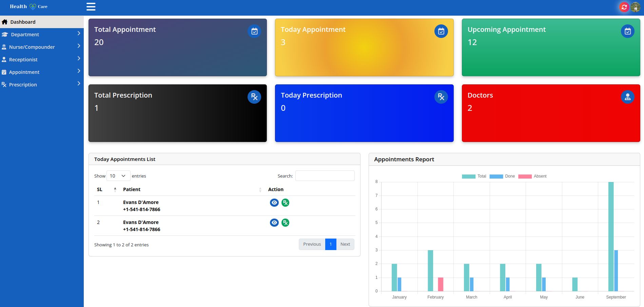Select Receptionist in the sidebar

click(42, 60)
